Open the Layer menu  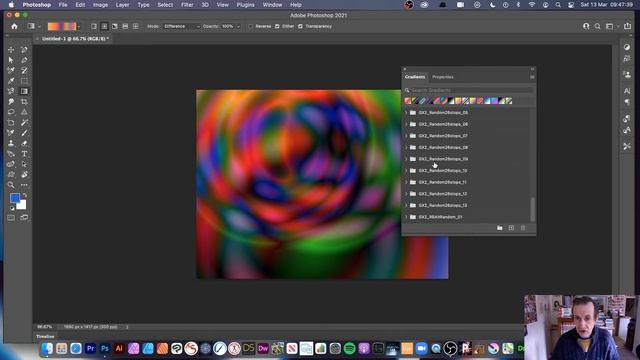point(122,5)
